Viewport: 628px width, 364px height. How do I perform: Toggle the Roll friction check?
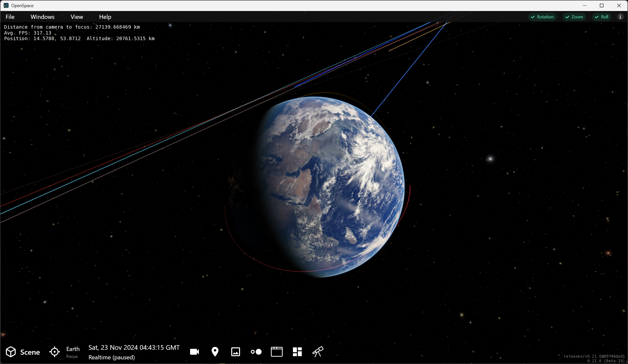pyautogui.click(x=602, y=17)
